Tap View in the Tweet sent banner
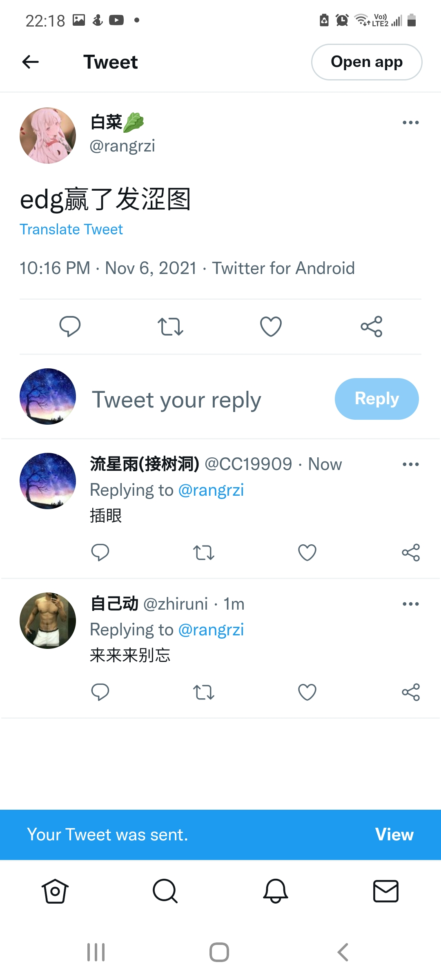Image resolution: width=441 pixels, height=980 pixels. point(394,835)
